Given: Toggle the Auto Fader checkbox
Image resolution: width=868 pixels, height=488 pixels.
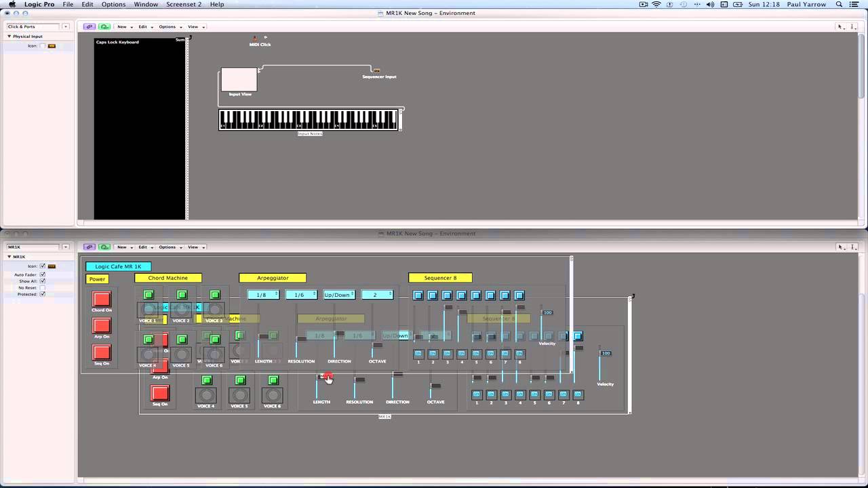Looking at the screenshot, I should (43, 274).
